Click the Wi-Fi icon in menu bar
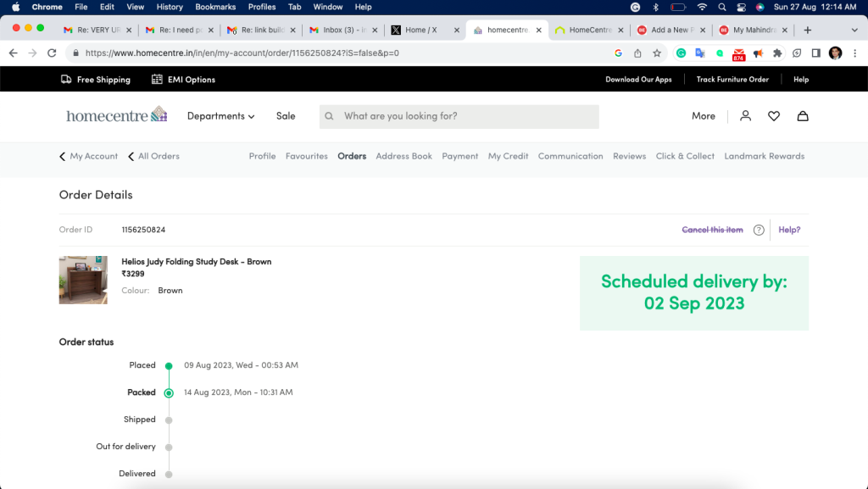 pyautogui.click(x=702, y=7)
